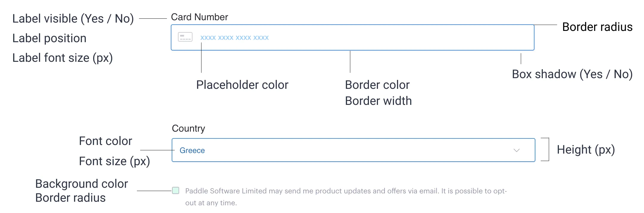Select the Label visible (Yes / No) annotation

pyautogui.click(x=74, y=18)
